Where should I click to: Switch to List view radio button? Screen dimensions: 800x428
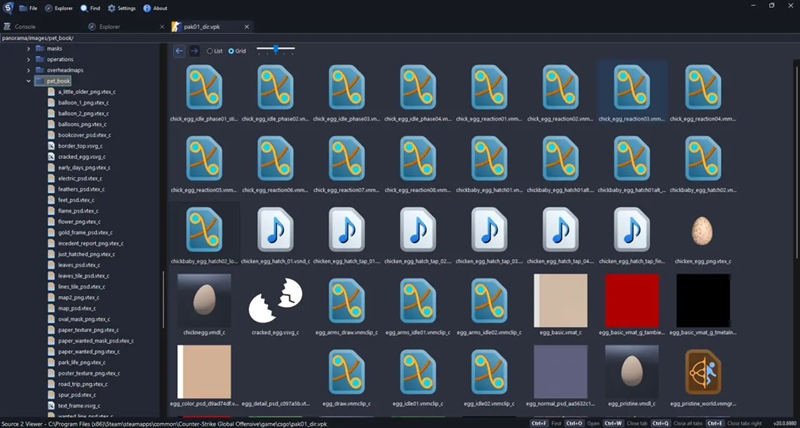pyautogui.click(x=210, y=52)
